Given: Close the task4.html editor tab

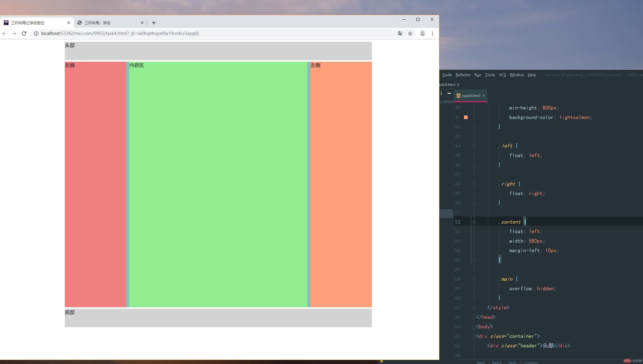Looking at the screenshot, I should click(x=484, y=95).
